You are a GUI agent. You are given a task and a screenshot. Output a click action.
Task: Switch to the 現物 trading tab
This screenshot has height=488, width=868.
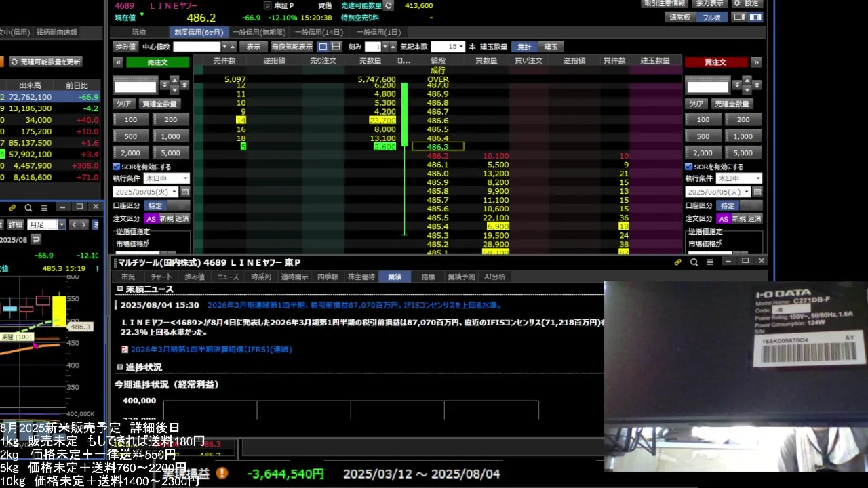[x=139, y=32]
